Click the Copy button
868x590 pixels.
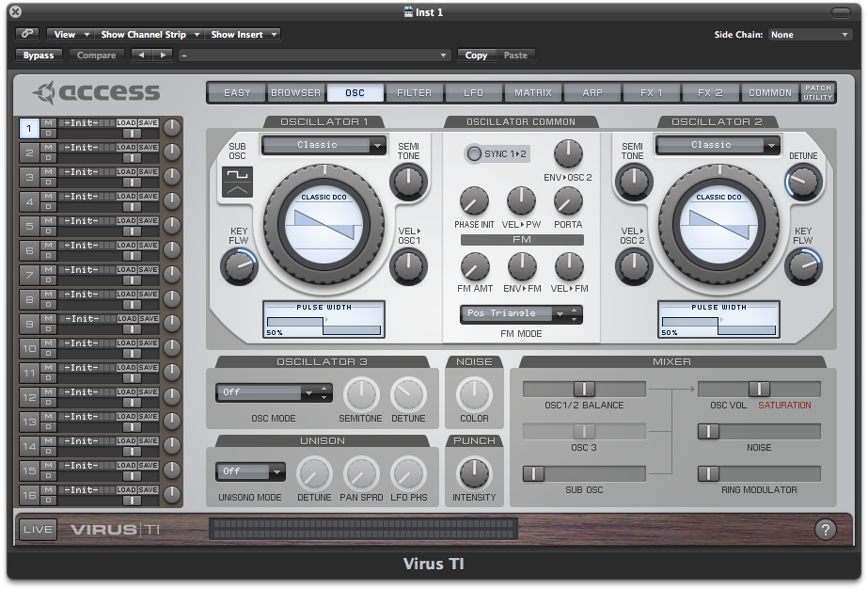pyautogui.click(x=476, y=55)
